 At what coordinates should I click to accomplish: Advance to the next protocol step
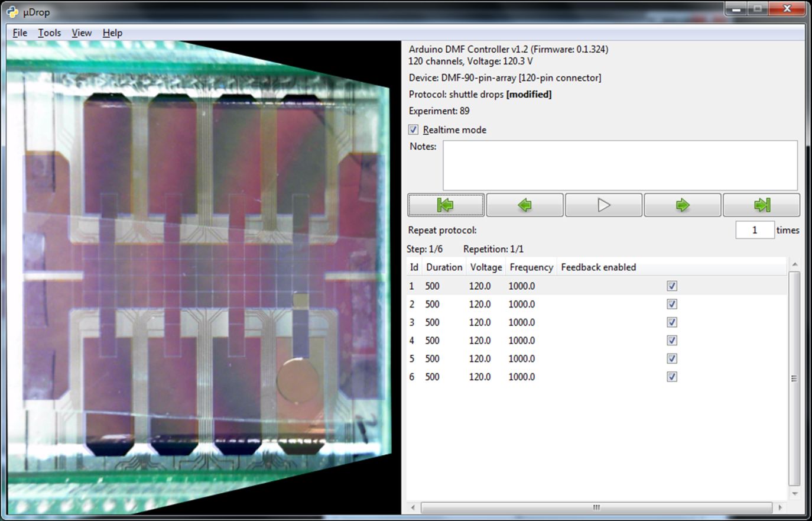coord(683,205)
